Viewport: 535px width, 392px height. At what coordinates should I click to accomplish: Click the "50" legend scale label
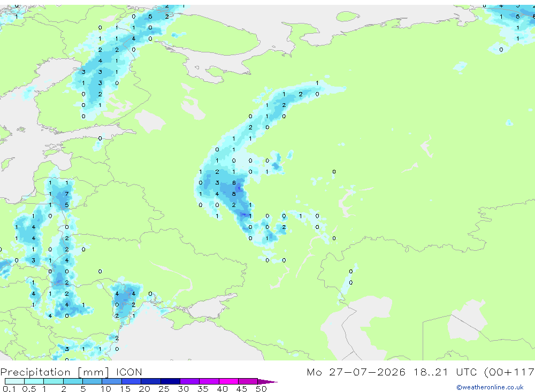(x=261, y=389)
